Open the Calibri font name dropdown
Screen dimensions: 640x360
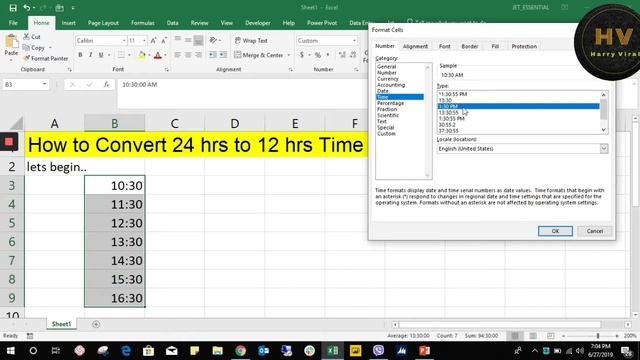[x=124, y=41]
